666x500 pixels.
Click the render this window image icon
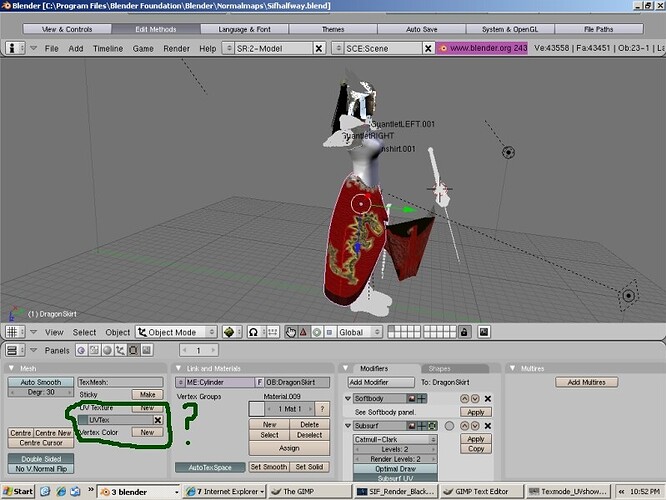pos(484,332)
